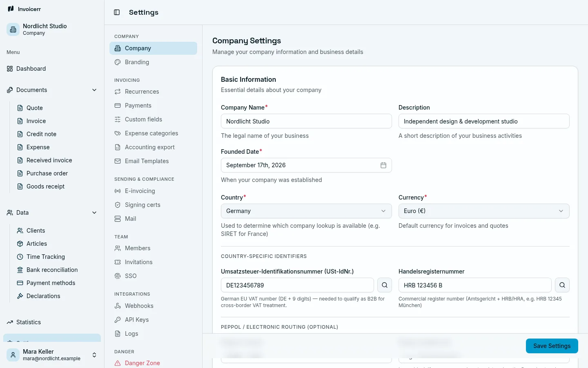The image size is (588, 368).
Task: Collapse the Data section chevron
Action: click(94, 213)
